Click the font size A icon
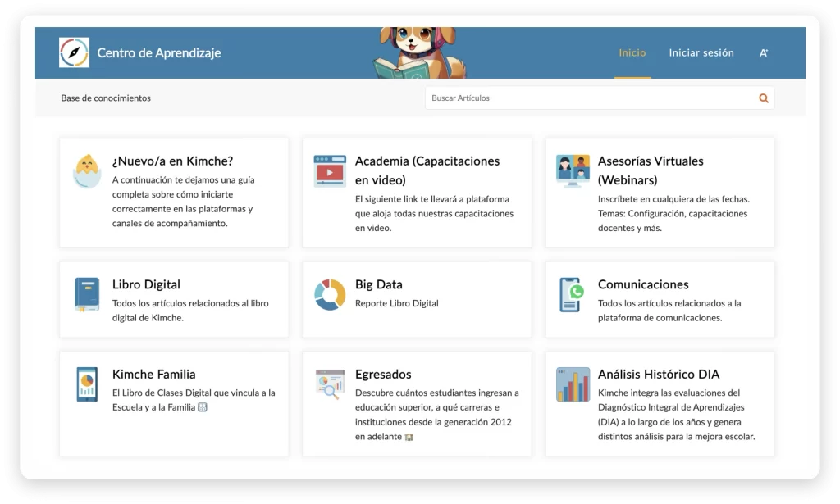 pos(764,53)
